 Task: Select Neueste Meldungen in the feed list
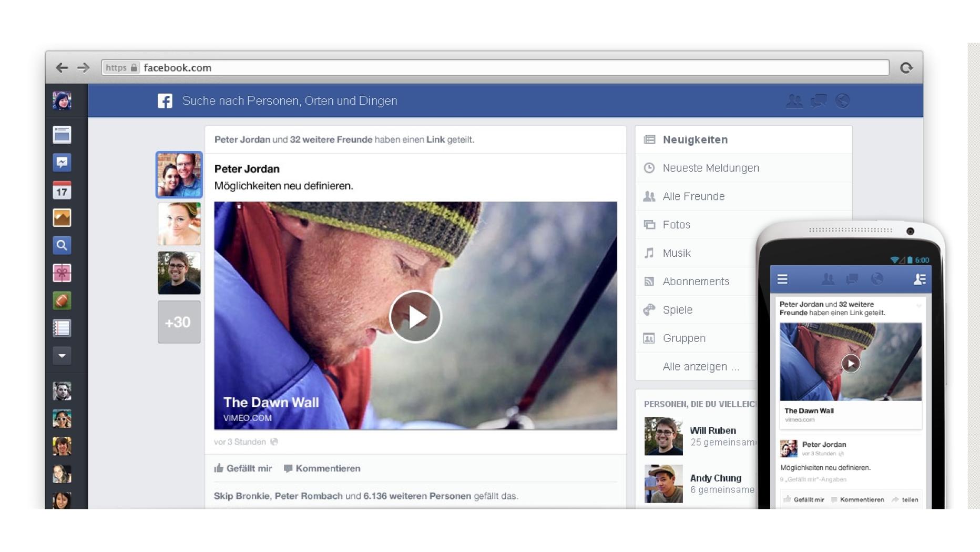[x=710, y=168]
